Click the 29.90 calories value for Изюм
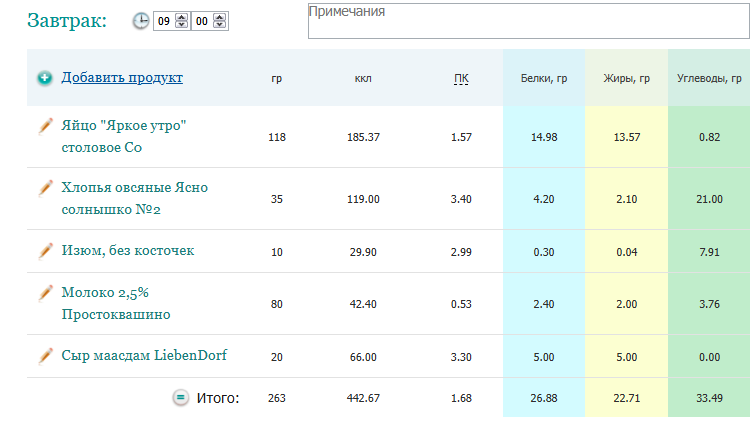 pos(363,252)
